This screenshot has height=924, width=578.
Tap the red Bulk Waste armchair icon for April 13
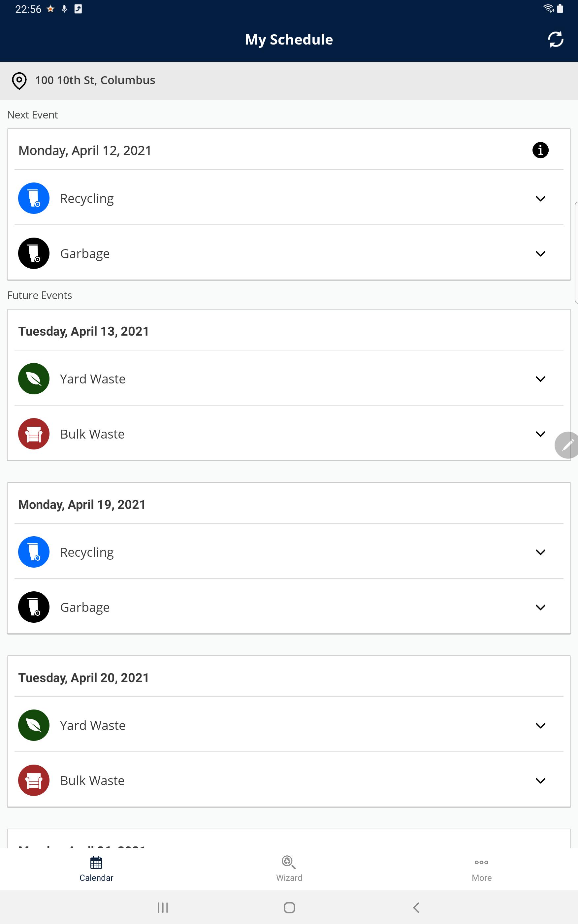point(34,434)
